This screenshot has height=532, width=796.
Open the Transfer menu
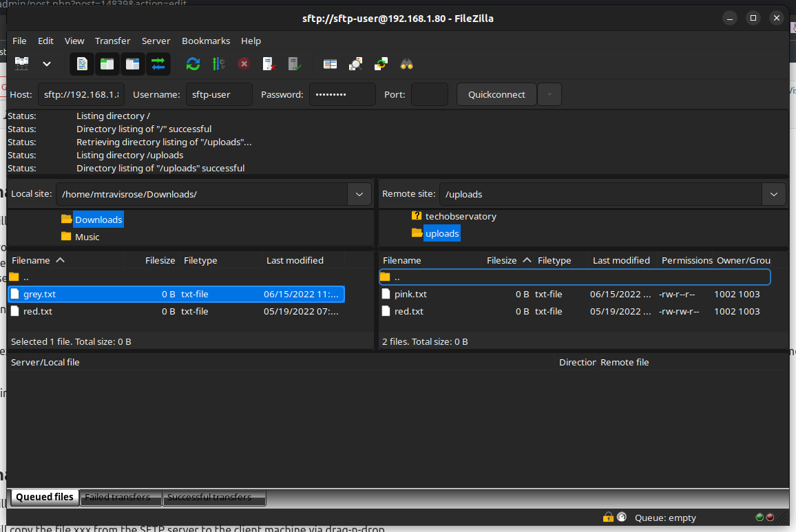pos(112,41)
